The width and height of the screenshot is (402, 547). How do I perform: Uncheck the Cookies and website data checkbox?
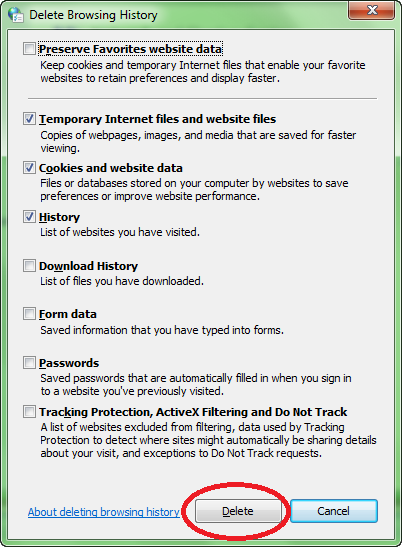point(29,168)
